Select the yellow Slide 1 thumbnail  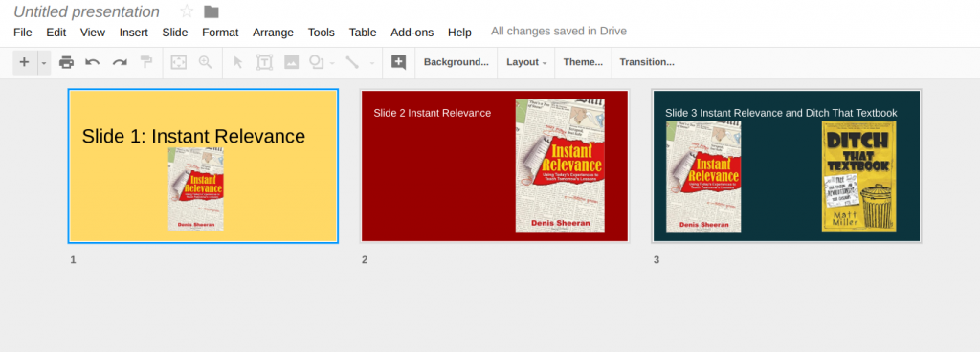pyautogui.click(x=203, y=166)
